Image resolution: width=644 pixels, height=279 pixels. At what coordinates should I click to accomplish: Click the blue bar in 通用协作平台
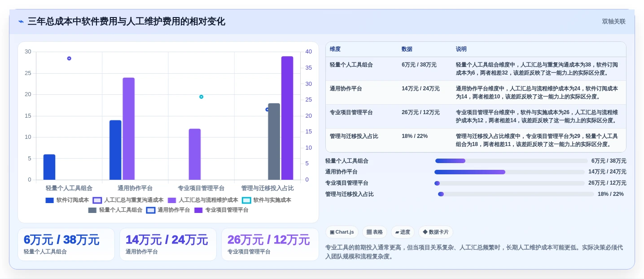(x=115, y=150)
